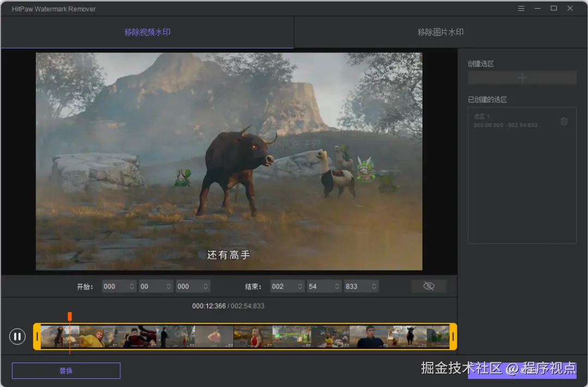Adjust start milliseconds stepper arrows
Image resolution: width=588 pixels, height=387 pixels.
pyautogui.click(x=206, y=286)
